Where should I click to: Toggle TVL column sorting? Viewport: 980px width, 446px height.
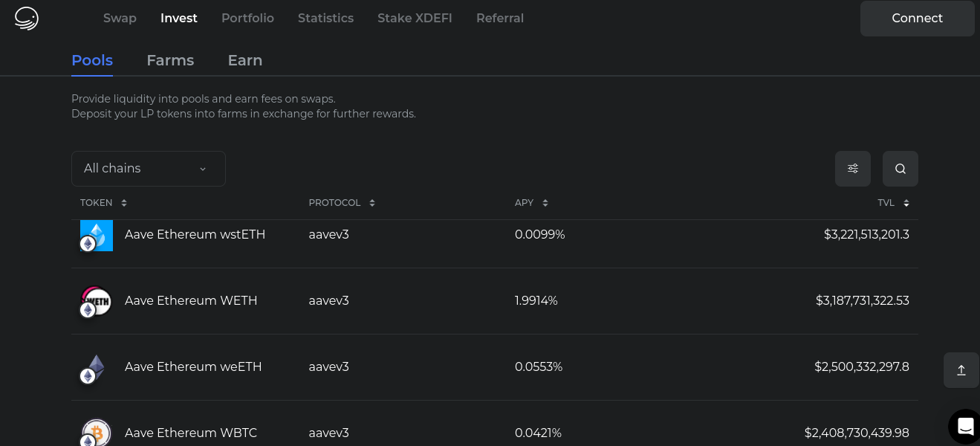[x=906, y=202]
